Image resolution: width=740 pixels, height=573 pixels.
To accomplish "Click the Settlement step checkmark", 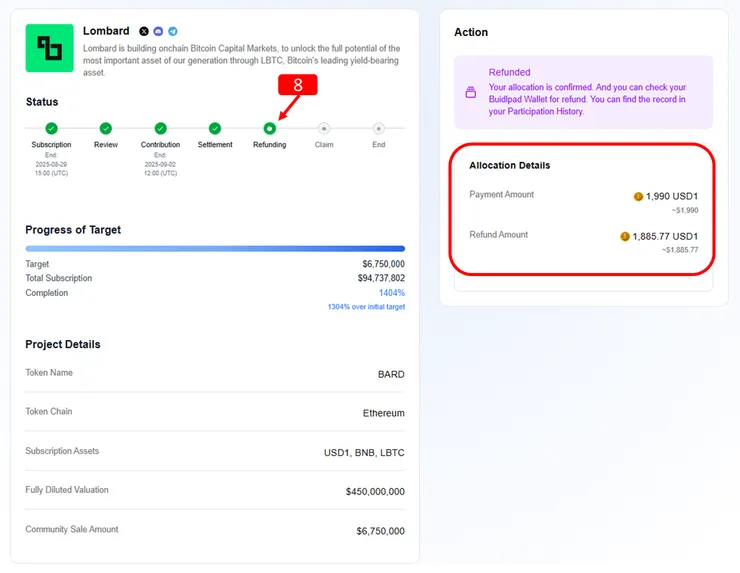I will click(x=215, y=128).
